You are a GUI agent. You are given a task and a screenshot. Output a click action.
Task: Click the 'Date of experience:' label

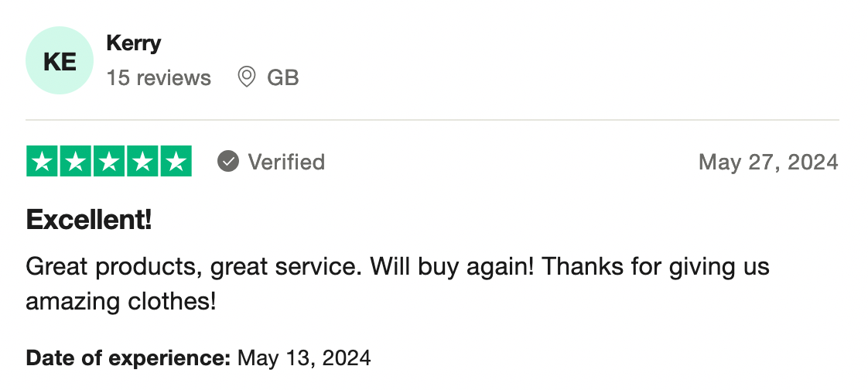(x=128, y=358)
